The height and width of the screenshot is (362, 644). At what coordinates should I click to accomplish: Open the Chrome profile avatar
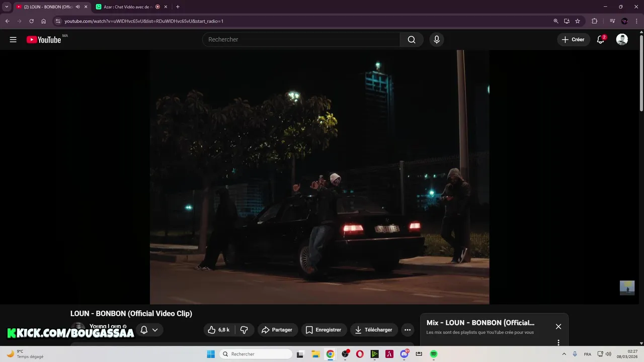[624, 21]
